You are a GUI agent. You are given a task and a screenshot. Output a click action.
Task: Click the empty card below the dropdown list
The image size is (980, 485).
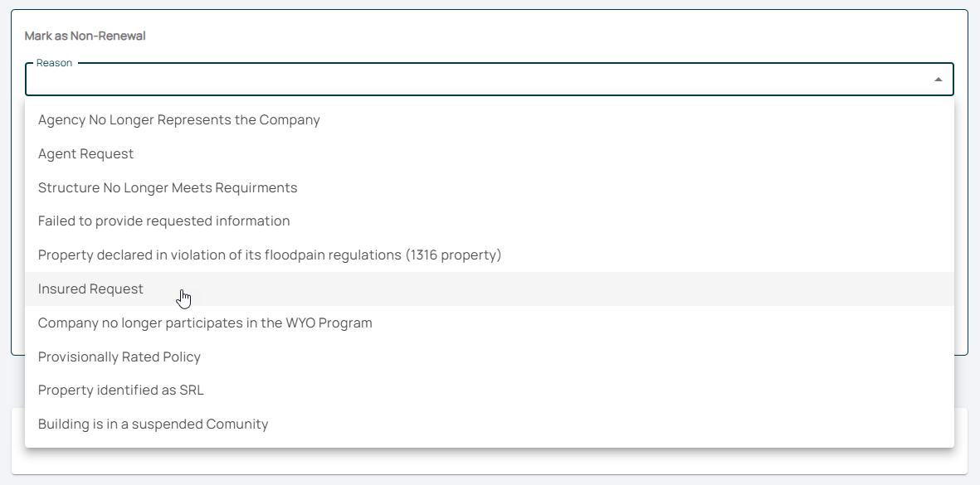(x=490, y=463)
